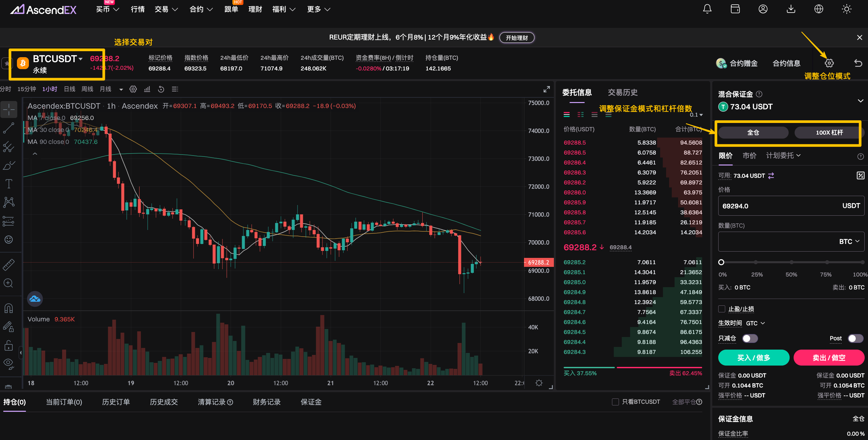Open the 历史订单 tab
868x440 pixels.
[x=116, y=402]
